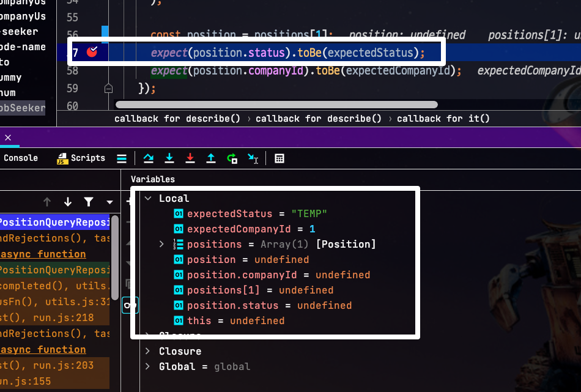581x392 pixels.
Task: Click the Show Execution Point lines icon
Action: pos(122,158)
